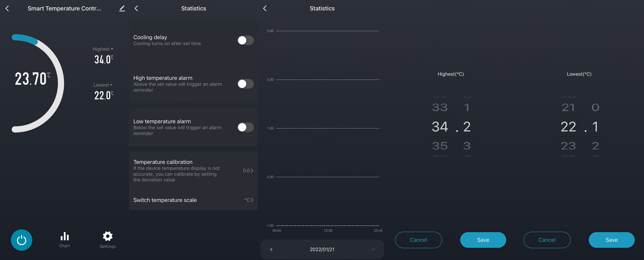This screenshot has height=260, width=644.
Task: Expand the Highest temperature dropdown
Action: 103,49
